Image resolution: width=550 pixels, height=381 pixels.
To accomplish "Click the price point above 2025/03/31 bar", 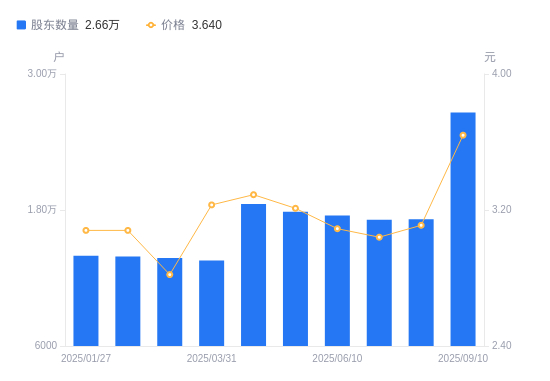I will click(x=212, y=205).
